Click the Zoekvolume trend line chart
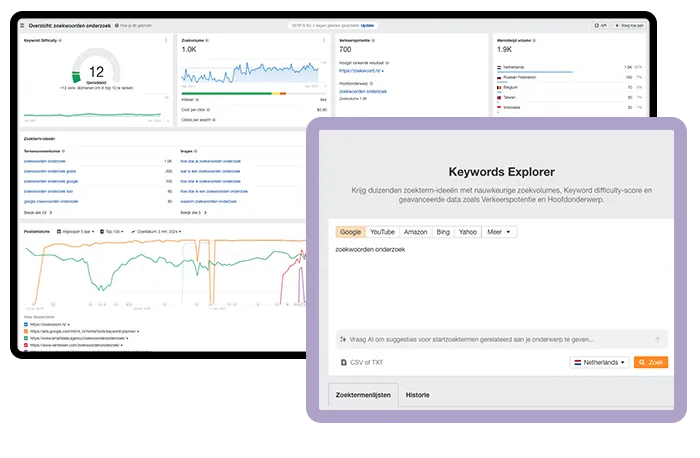The image size is (700, 458). click(250, 73)
